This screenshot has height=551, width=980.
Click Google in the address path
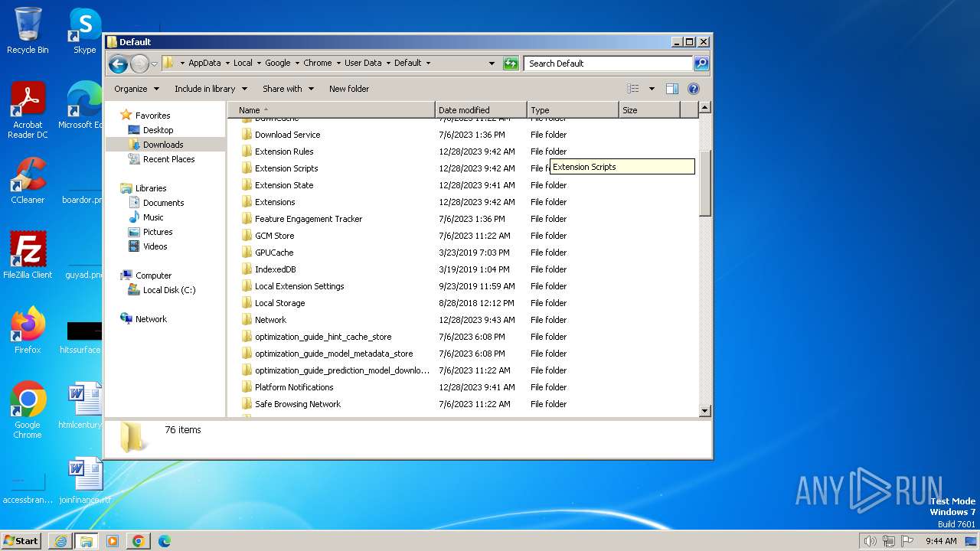point(278,64)
